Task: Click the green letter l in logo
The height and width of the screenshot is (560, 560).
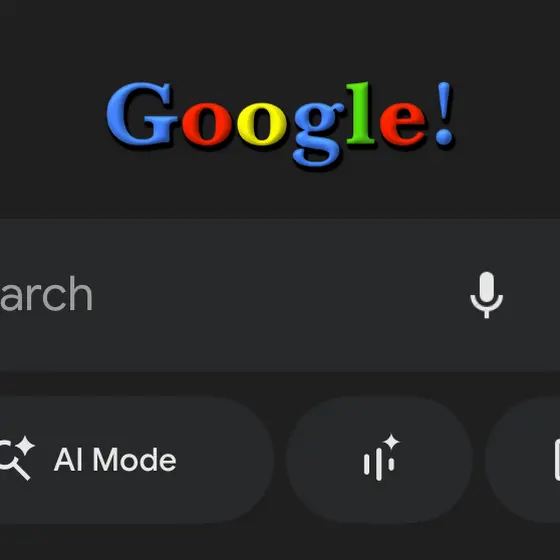Action: (361, 113)
